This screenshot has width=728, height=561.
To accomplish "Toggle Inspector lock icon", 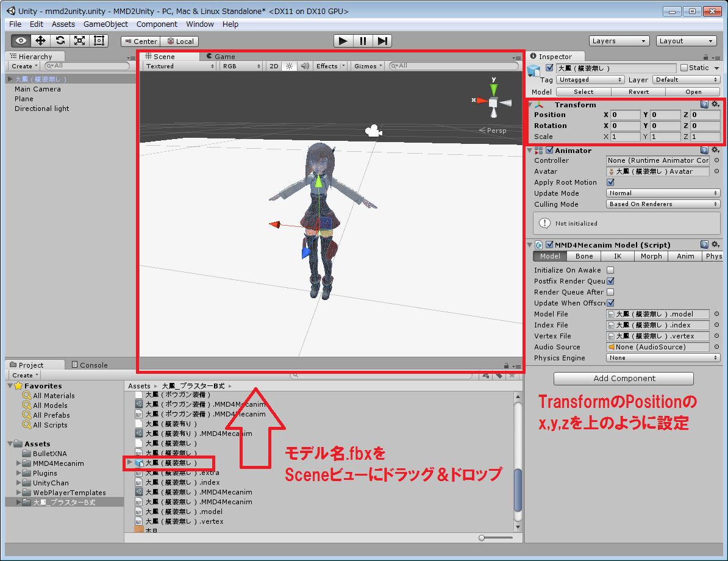I will [x=705, y=57].
